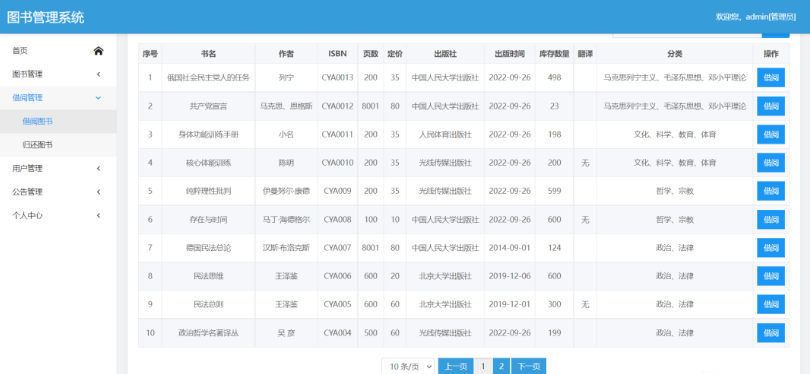Viewport: 810px width, 374px height.
Task: Click the ISBN cell CYA005
Action: click(x=337, y=304)
